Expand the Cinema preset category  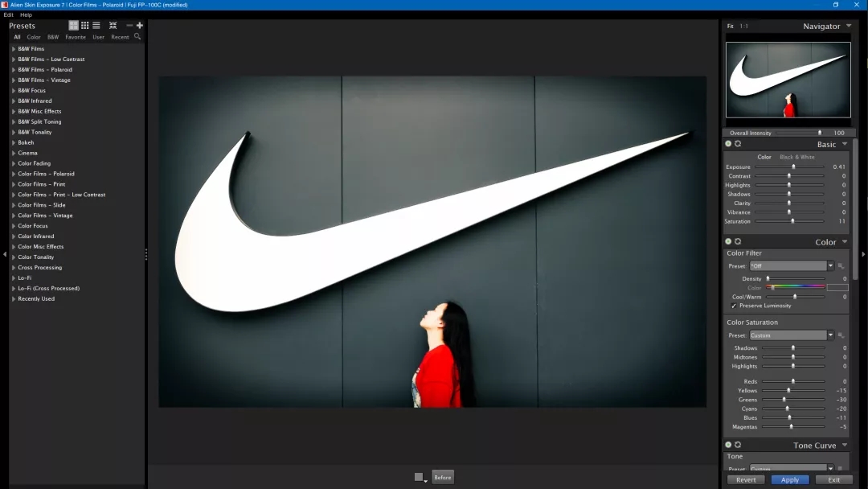[x=14, y=153]
